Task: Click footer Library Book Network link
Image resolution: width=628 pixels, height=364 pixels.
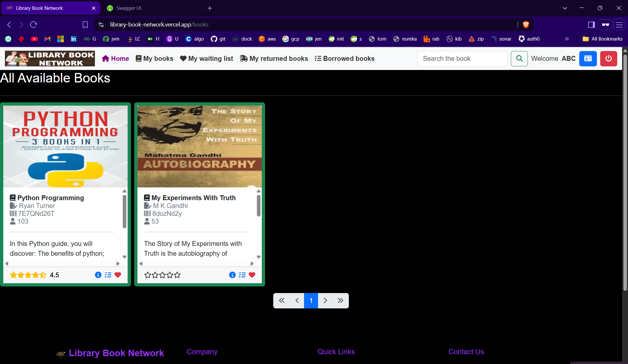Action: (116, 353)
